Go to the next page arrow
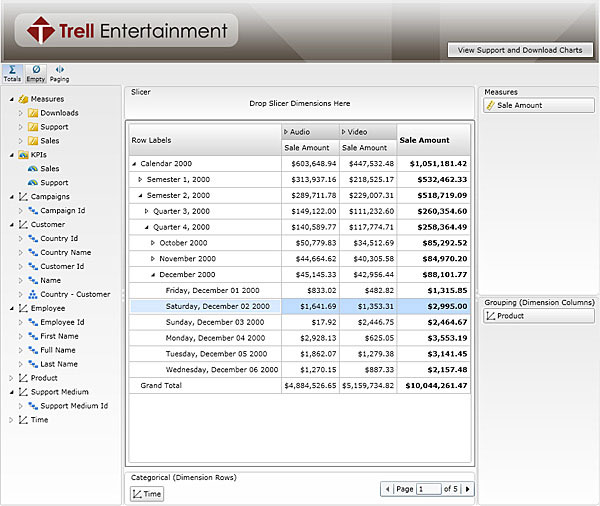 pyautogui.click(x=467, y=489)
